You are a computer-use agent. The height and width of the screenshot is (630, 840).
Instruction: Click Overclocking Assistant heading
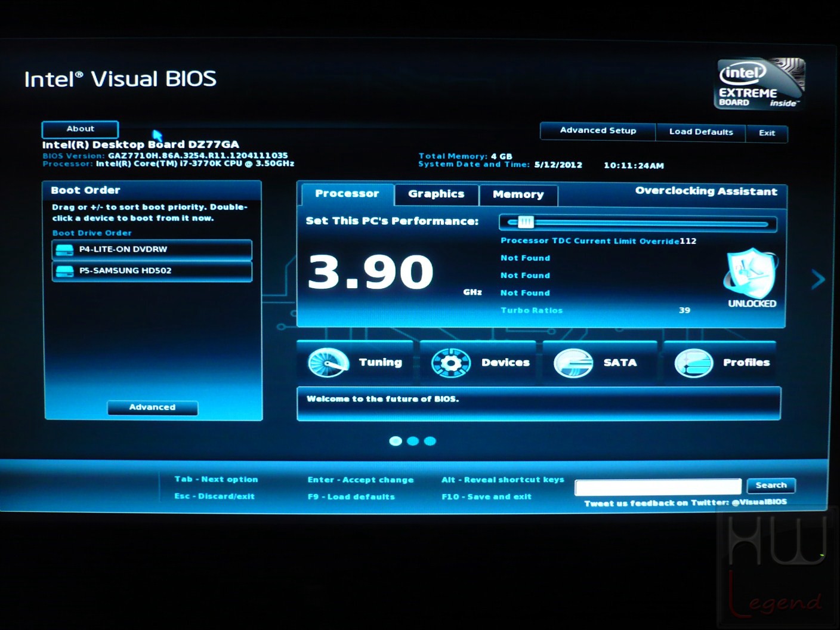[706, 192]
